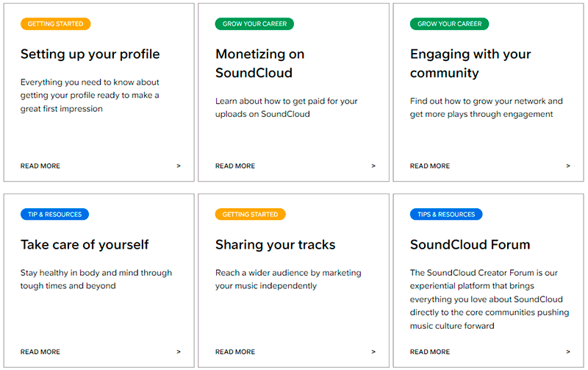Select GETTING STARTED tag above Sharing your tracks
Screen dimensions: 588x370
point(250,214)
